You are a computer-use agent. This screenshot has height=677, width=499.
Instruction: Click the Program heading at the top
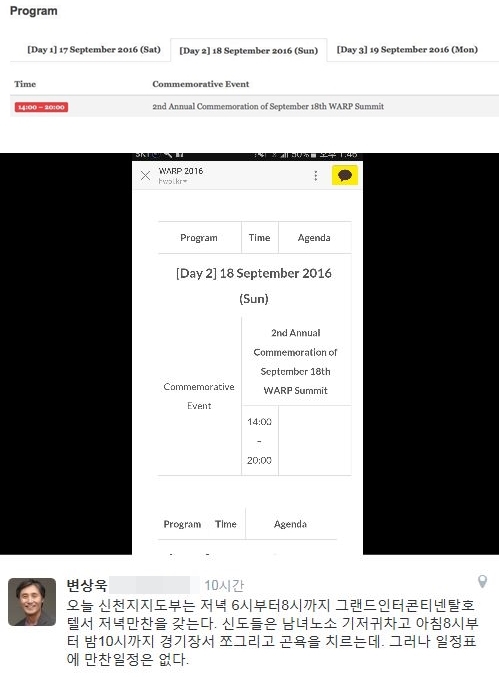point(34,11)
